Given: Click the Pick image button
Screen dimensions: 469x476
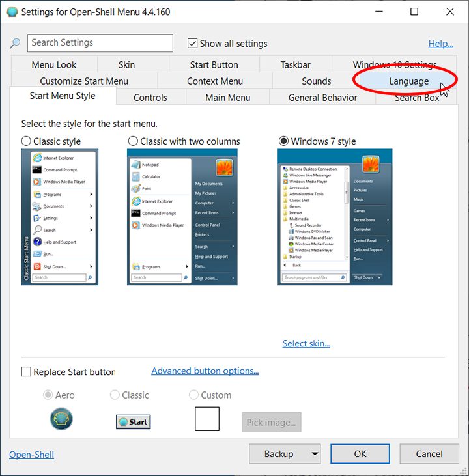Looking at the screenshot, I should [x=271, y=422].
